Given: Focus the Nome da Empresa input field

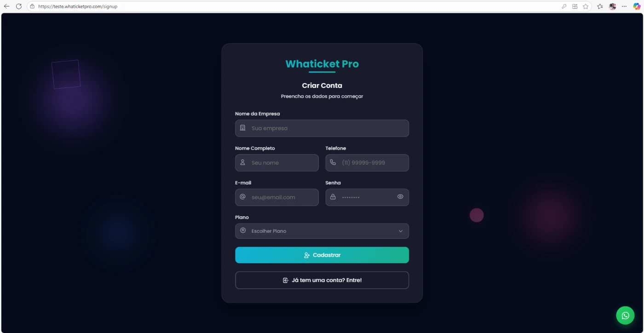Looking at the screenshot, I should click(x=322, y=128).
